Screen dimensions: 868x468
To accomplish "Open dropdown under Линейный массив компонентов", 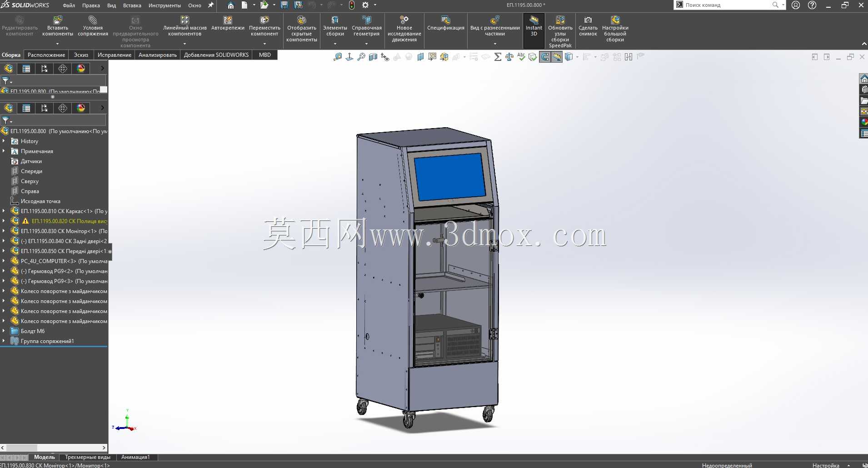I will 185,44.
